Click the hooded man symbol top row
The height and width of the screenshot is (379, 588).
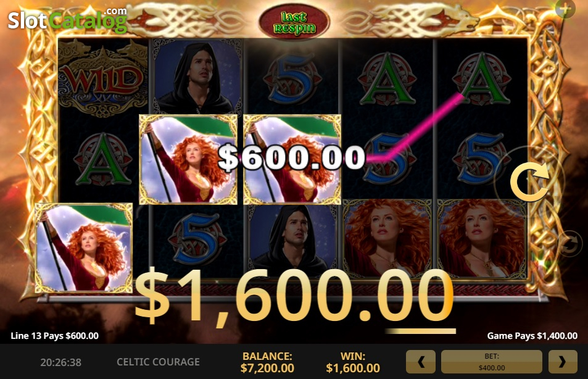pos(197,76)
